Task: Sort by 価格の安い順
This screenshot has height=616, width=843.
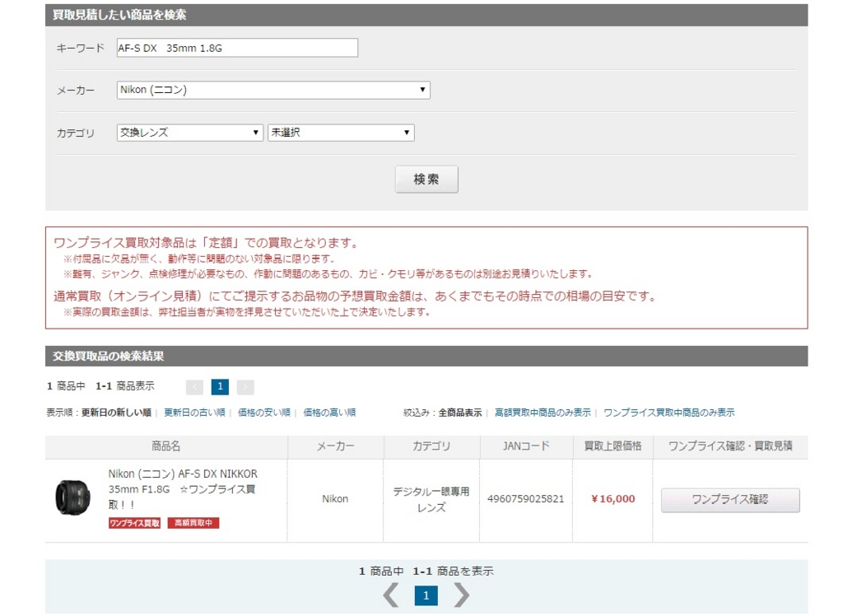Action: (264, 413)
